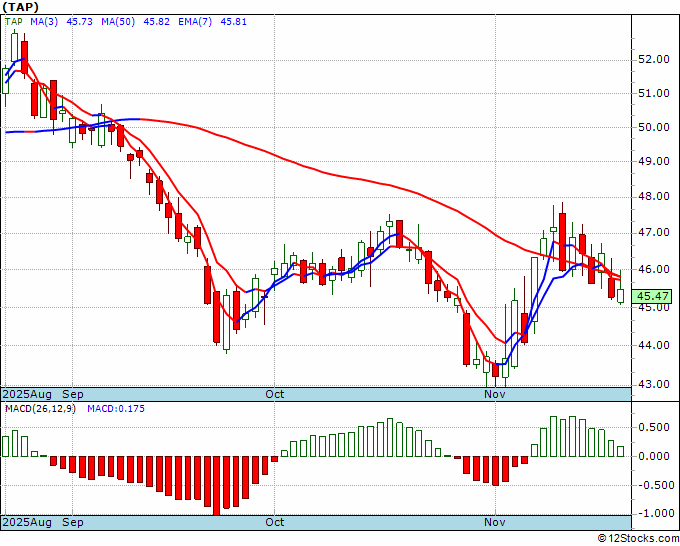Click the 44.00 price axis label

coord(654,345)
